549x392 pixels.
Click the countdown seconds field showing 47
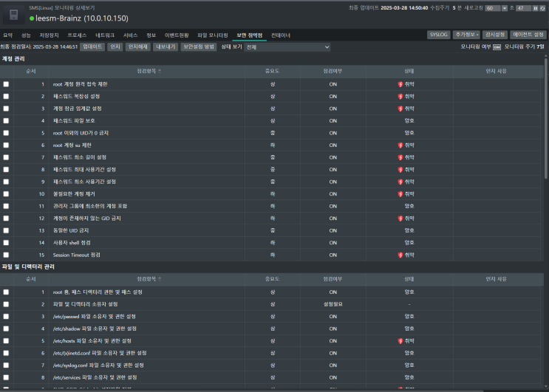[x=523, y=8]
